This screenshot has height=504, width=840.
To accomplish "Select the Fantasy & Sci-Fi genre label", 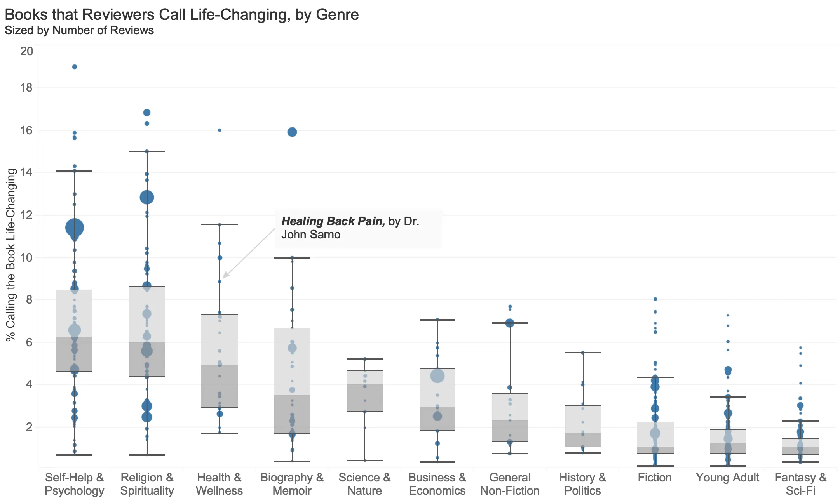I will pos(800,484).
